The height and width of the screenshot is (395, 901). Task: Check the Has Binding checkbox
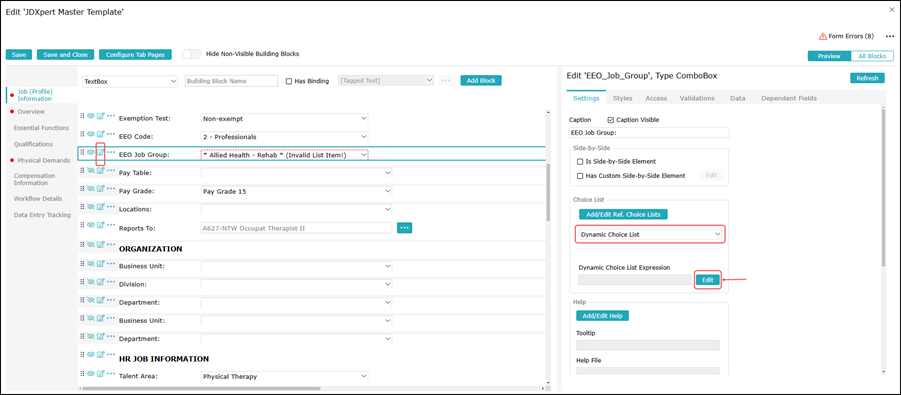click(289, 81)
